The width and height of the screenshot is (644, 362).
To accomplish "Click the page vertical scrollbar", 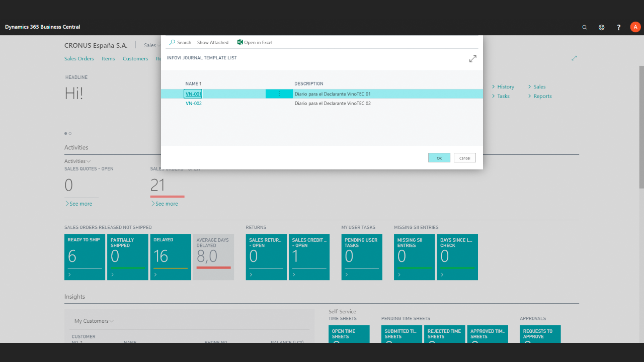I will point(641,128).
